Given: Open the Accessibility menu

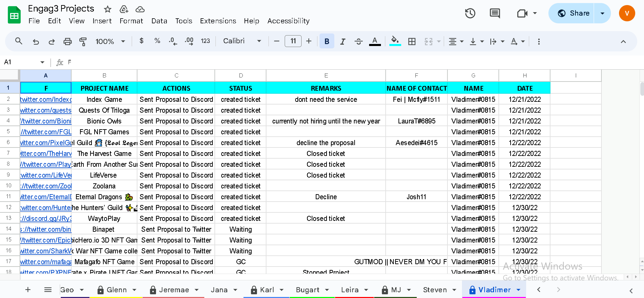Looking at the screenshot, I should coord(288,21).
